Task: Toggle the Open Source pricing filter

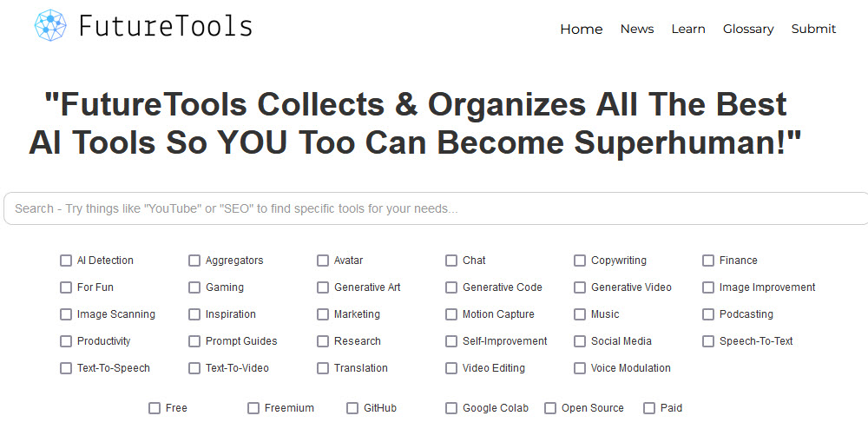Action: click(x=550, y=408)
